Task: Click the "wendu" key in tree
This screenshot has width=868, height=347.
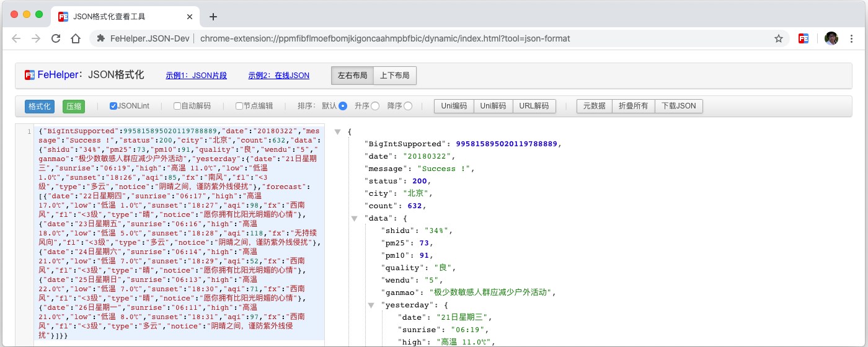Action: pos(399,280)
